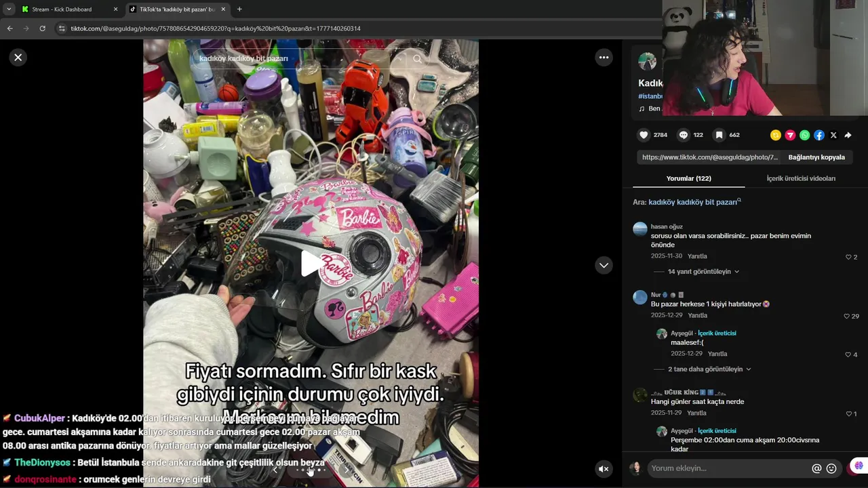View site information icon in address bar
The height and width of the screenshot is (488, 868).
pyautogui.click(x=62, y=28)
